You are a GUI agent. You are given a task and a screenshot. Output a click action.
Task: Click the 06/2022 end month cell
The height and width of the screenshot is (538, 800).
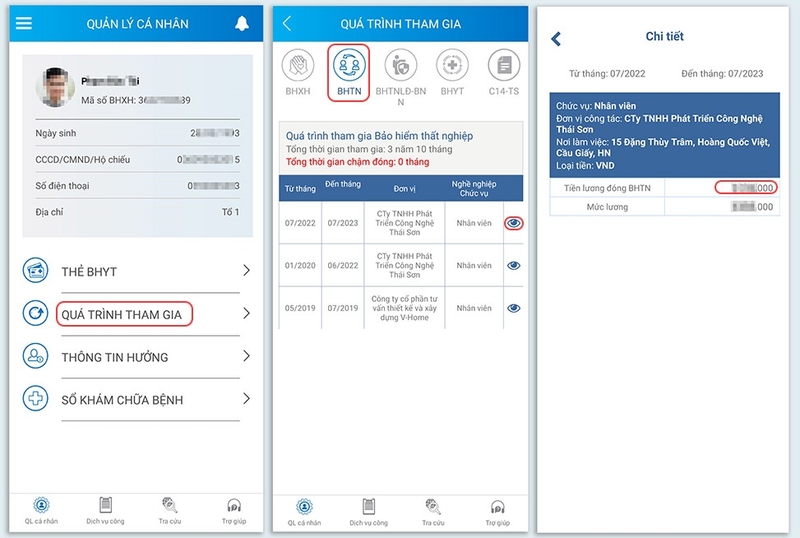coord(343,265)
